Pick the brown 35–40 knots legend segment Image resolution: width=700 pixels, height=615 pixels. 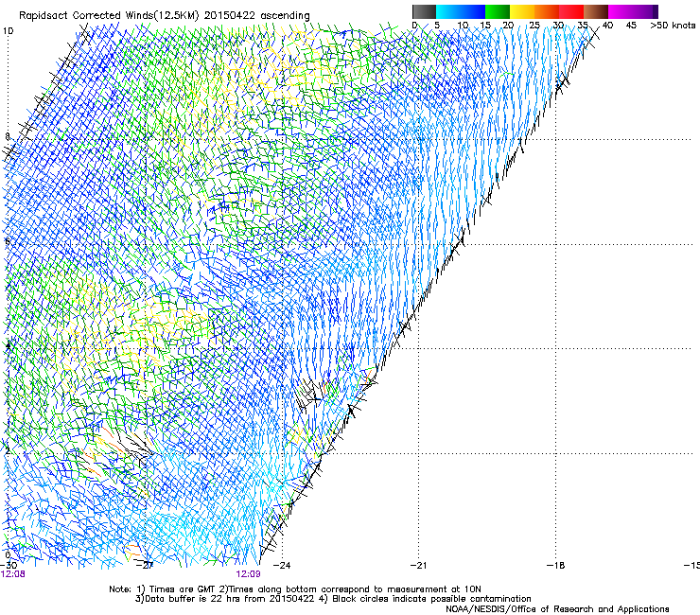[596, 11]
